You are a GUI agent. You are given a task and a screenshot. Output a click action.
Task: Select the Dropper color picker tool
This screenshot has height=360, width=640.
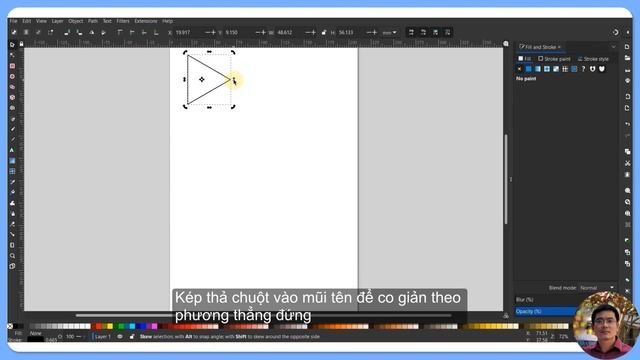pyautogui.click(x=12, y=182)
